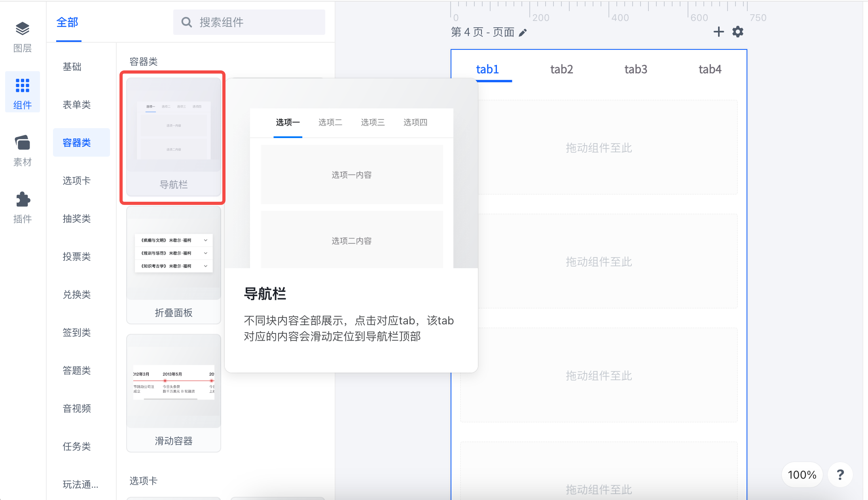Viewport: 868px width, 500px height.
Task: Select the 任务类 category
Action: (x=77, y=446)
